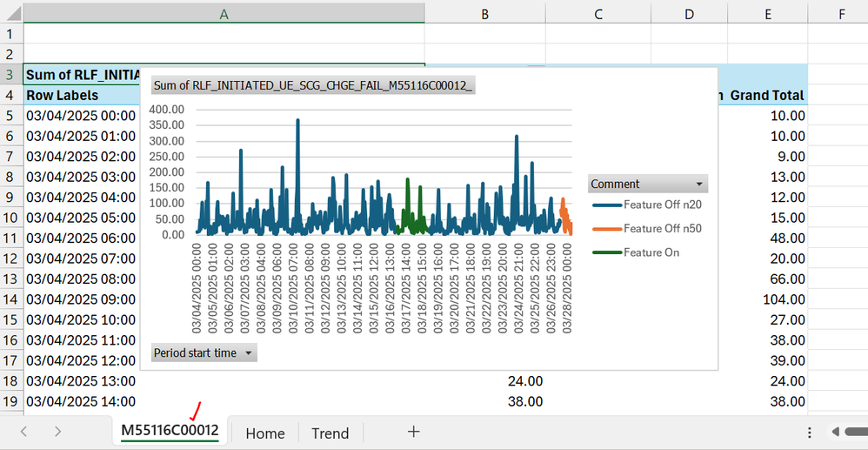This screenshot has height=450, width=868.
Task: Select column F header
Action: click(x=841, y=13)
